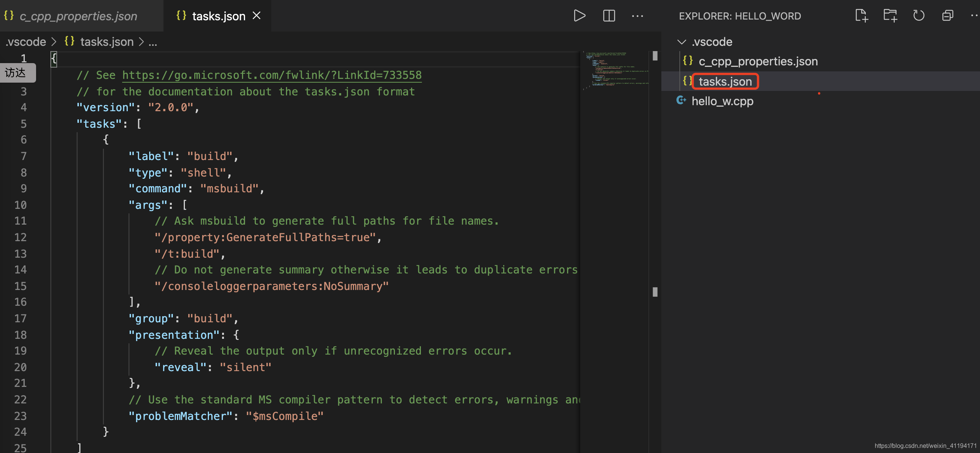Click the "/consoleloggerparameters:NoSummary" string
The image size is (980, 453).
(x=272, y=286)
